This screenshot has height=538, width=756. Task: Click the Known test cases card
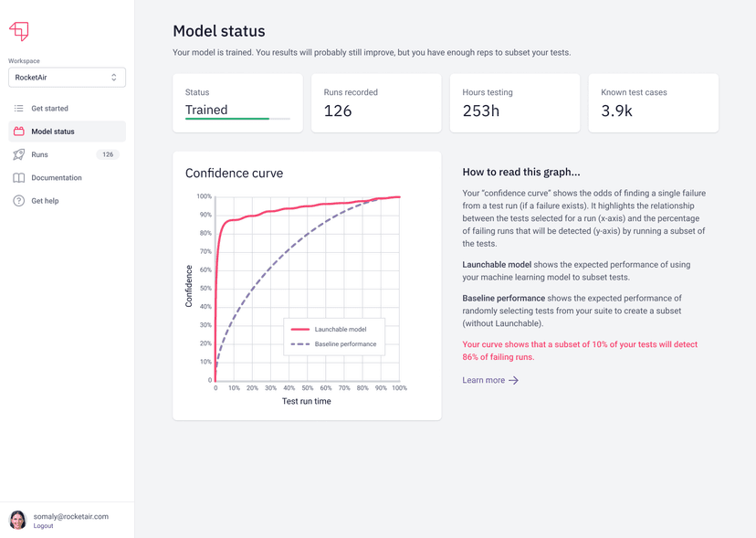tap(654, 102)
